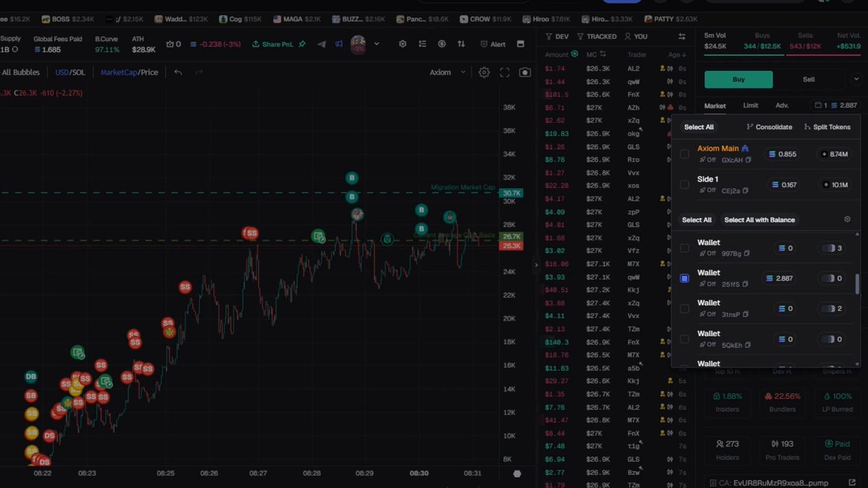Sort trades by Age column

[676, 54]
